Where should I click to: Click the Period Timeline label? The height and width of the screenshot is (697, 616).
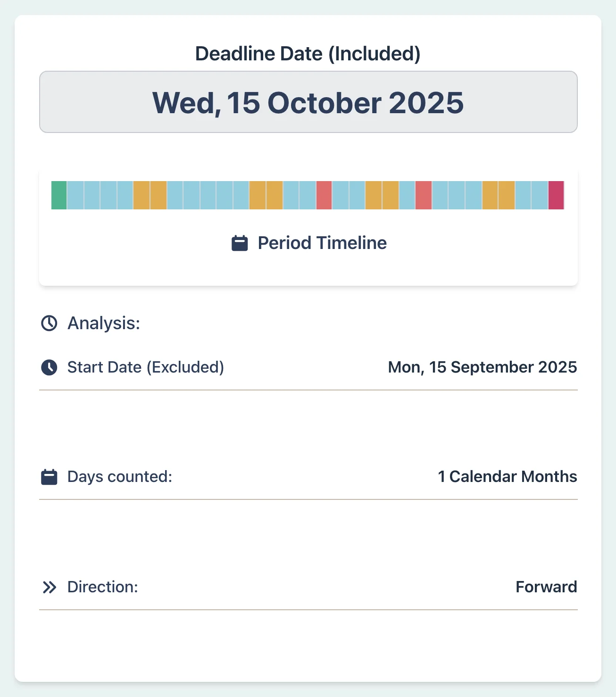tap(321, 242)
